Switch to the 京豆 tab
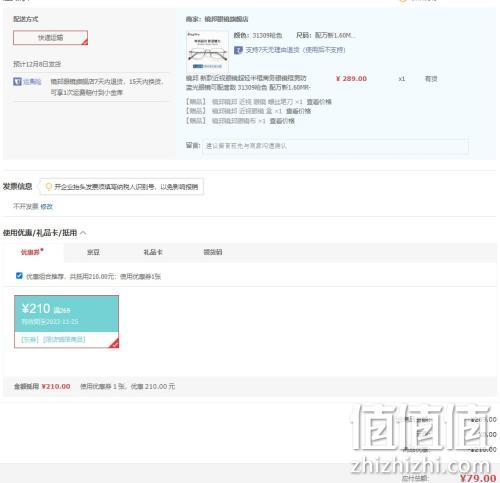This screenshot has width=500, height=483. click(x=93, y=252)
